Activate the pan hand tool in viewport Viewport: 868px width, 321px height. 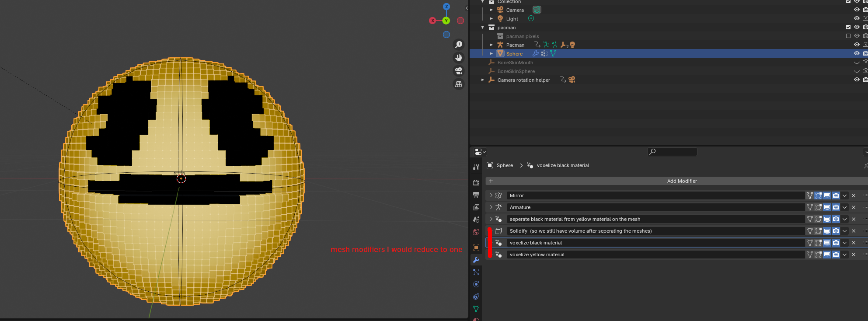coord(459,58)
